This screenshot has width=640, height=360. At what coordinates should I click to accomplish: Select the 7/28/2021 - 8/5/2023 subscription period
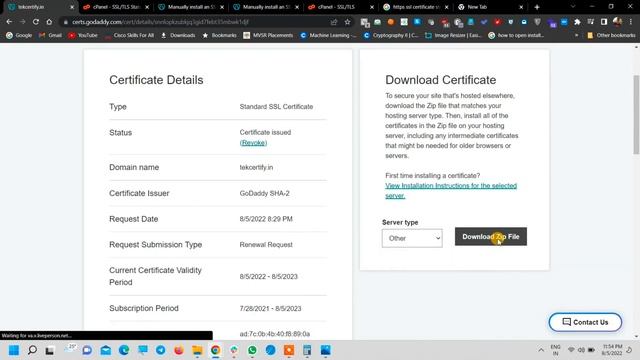click(271, 309)
